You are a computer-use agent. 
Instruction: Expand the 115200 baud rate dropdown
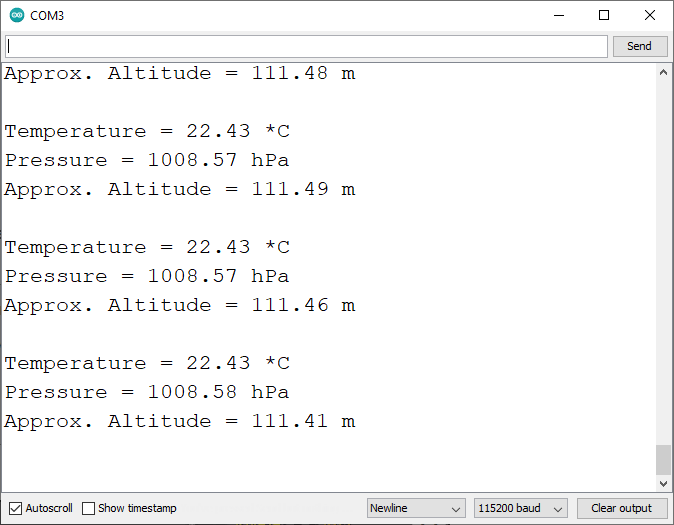coord(521,508)
